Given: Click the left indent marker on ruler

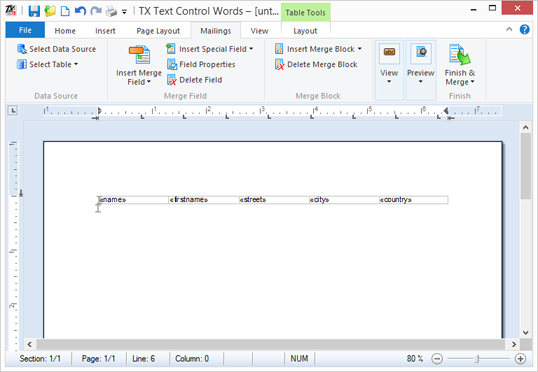Looking at the screenshot, I should 99,111.
